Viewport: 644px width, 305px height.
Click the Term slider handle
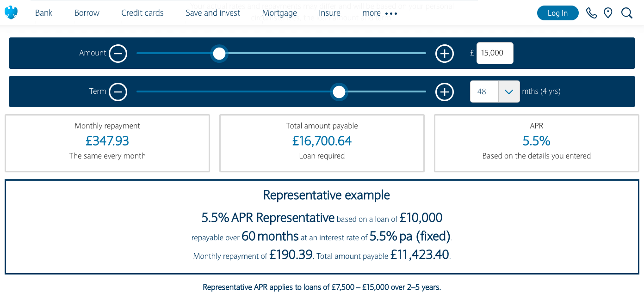(339, 92)
